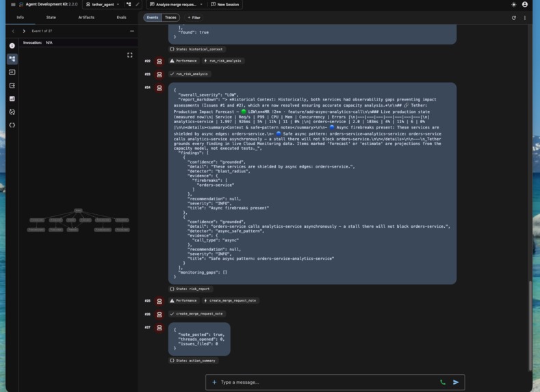The width and height of the screenshot is (540, 392).
Task: Click the agent graph thumbnail
Action: (x=79, y=220)
